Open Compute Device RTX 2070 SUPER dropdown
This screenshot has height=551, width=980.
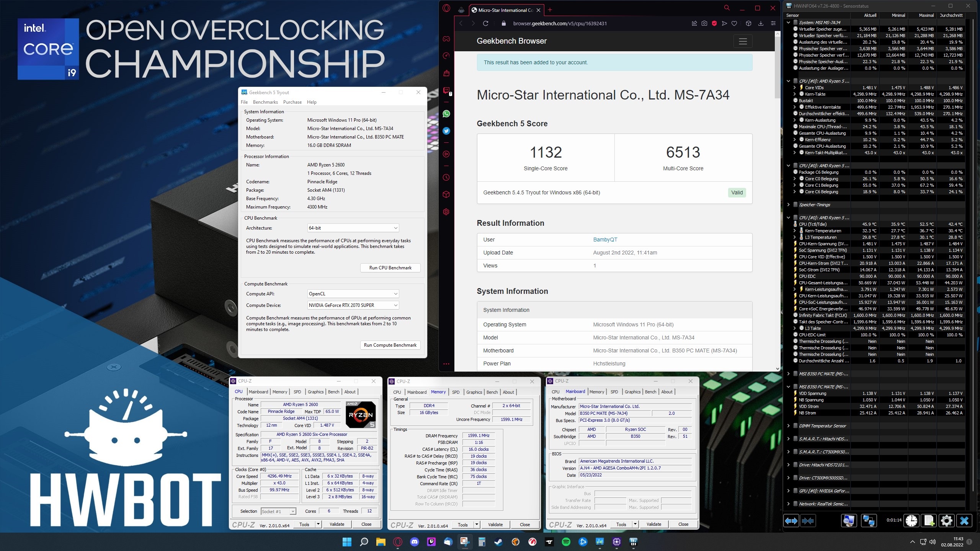[x=353, y=305]
